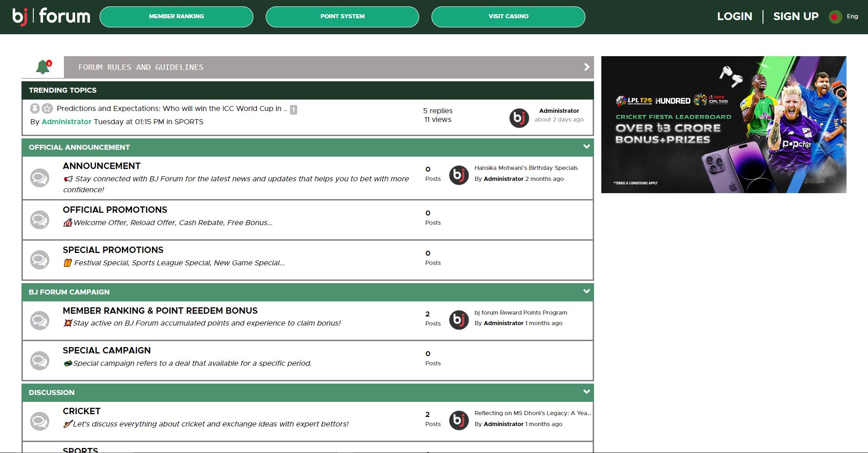Open bj forum Reward Points Program post
This screenshot has width=868, height=453.
(521, 313)
